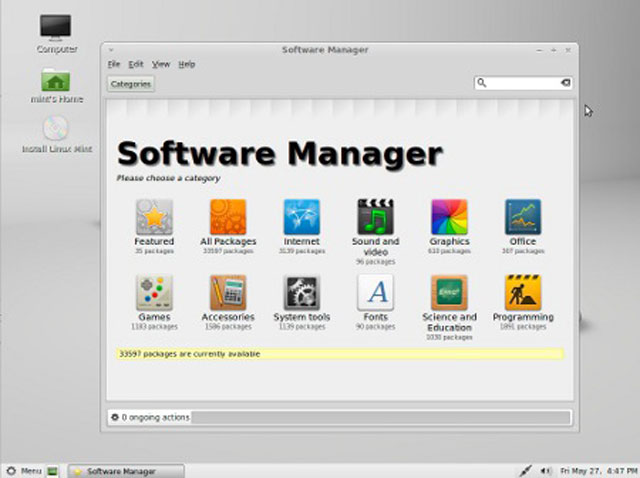Viewport: 640px width, 478px height.
Task: Open the Computer desktop icon
Action: point(56,28)
